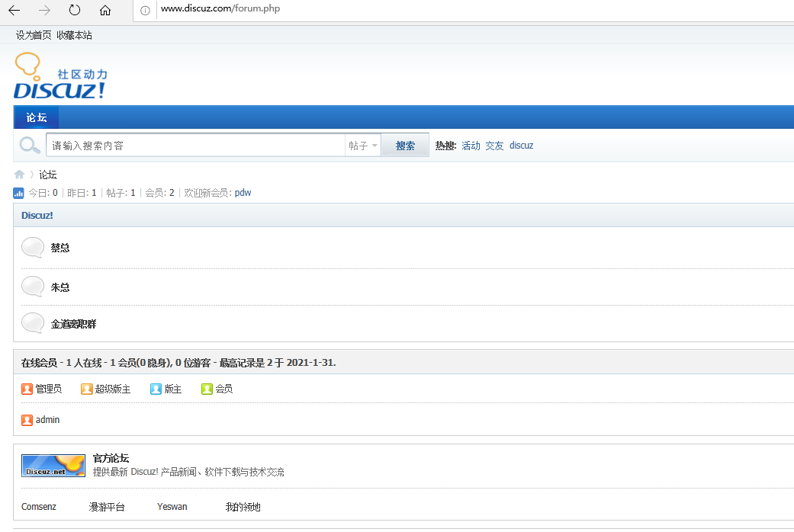The height and width of the screenshot is (532, 794).
Task: Click the 会员: 2 statistic text
Action: point(159,193)
